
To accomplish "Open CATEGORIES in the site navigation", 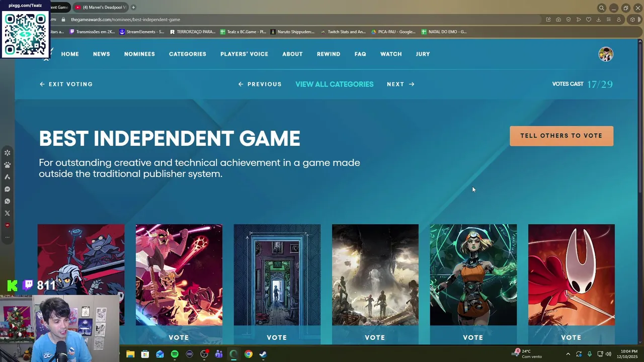I will (x=188, y=54).
